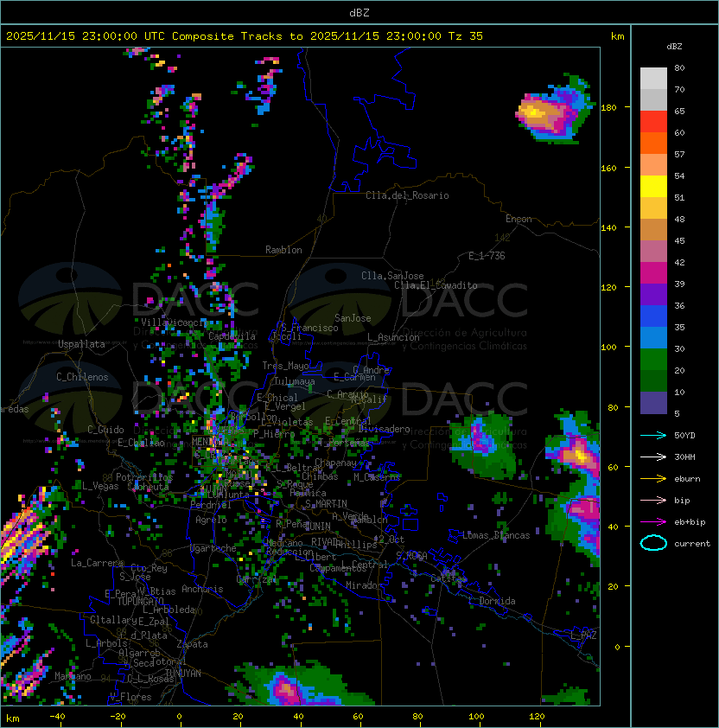
Task: Pick the royal blue swatch in dBZ scale
Action: [653, 316]
